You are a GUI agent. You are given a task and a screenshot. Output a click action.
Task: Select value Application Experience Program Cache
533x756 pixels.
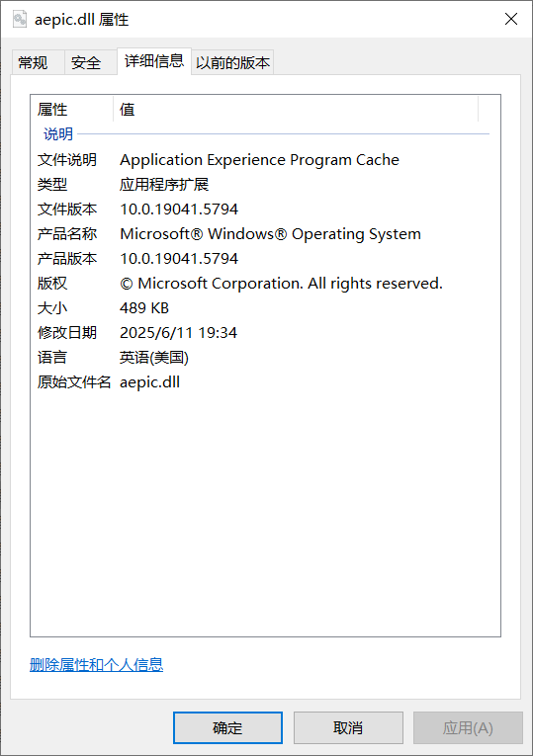click(x=259, y=159)
